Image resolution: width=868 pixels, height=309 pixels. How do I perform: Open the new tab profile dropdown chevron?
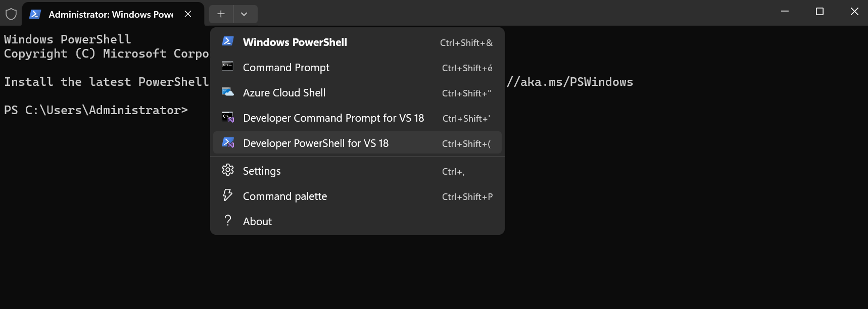pos(245,14)
